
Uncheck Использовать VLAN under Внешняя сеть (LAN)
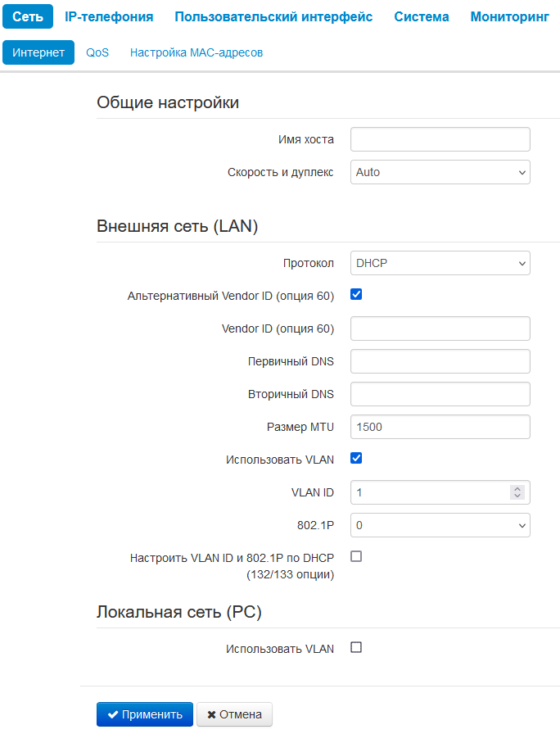coord(356,458)
